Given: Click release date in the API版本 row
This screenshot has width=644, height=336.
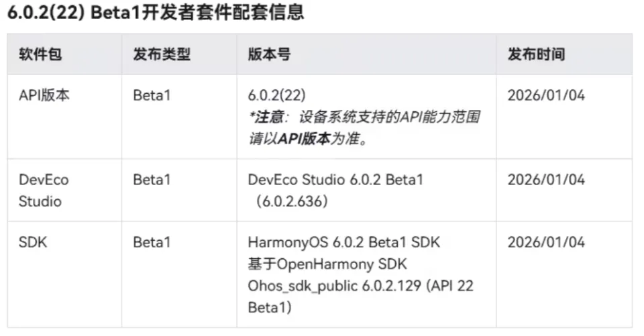Looking at the screenshot, I should point(546,95).
